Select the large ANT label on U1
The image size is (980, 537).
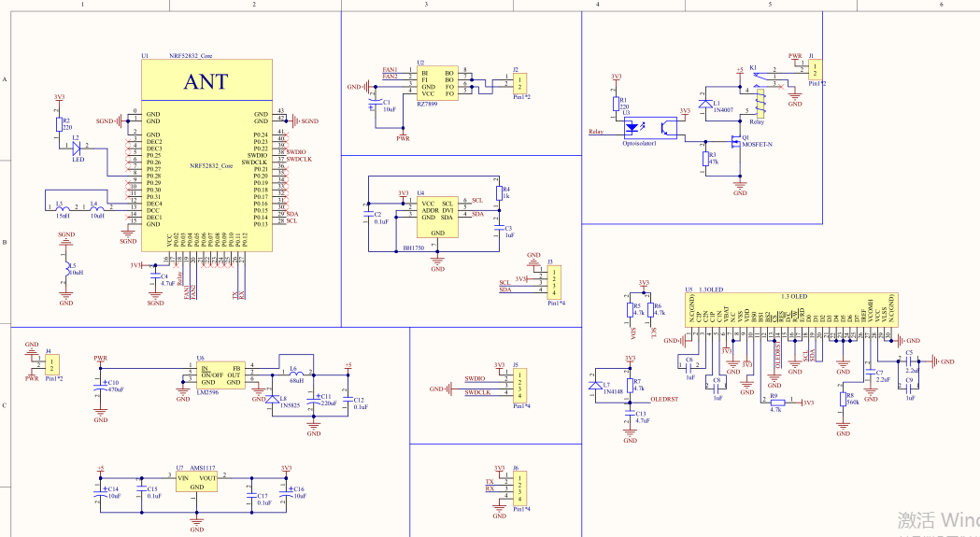(206, 81)
